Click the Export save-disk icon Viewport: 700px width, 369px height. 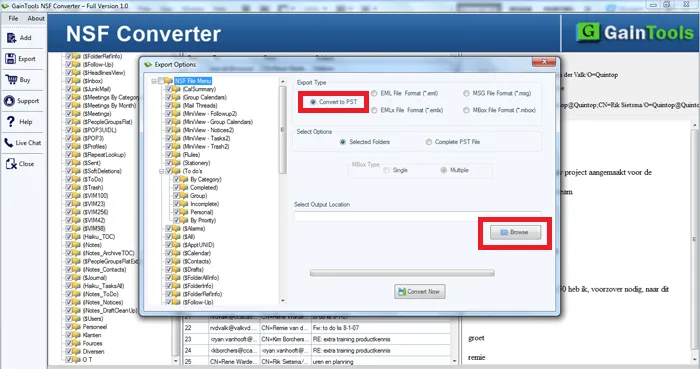(11, 58)
